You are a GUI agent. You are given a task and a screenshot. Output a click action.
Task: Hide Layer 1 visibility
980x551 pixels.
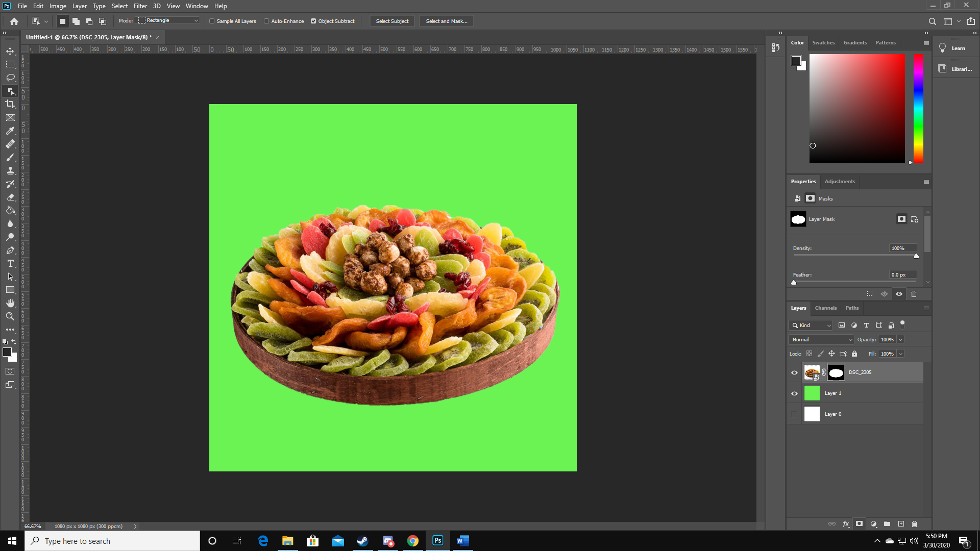794,393
